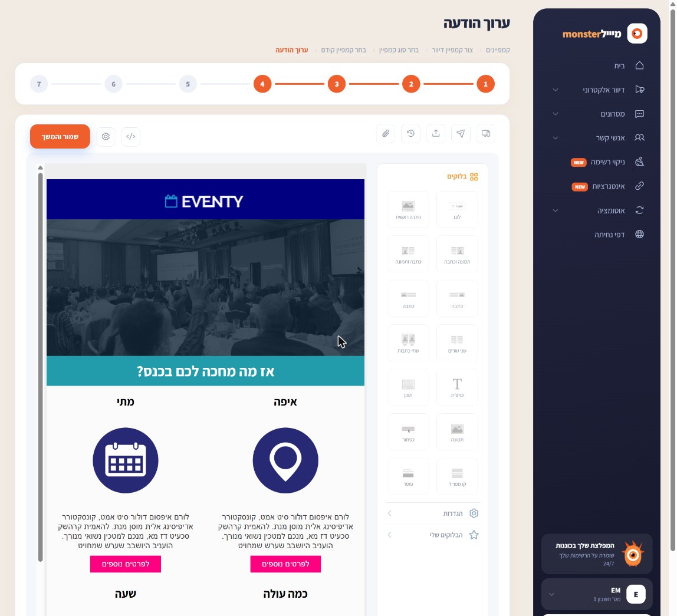Select the תוכן content block
The width and height of the screenshot is (677, 616).
tap(409, 388)
